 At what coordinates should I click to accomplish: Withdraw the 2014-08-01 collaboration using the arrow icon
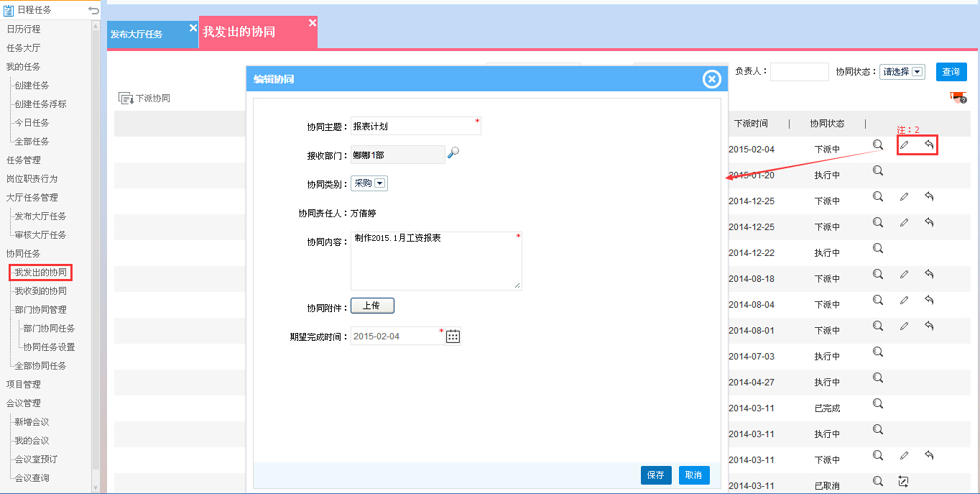click(x=929, y=326)
